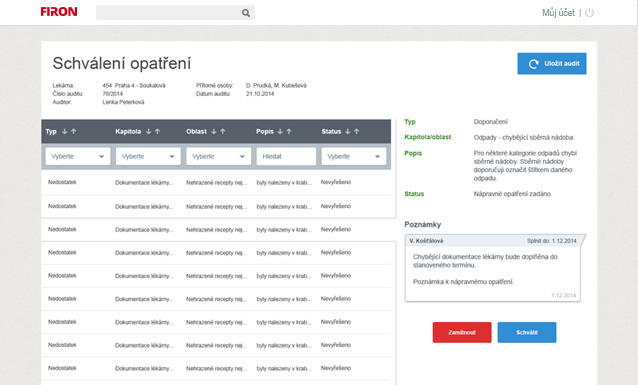Sort Kapitola column ascending arrow
Viewport: 638px width, 385px height.
pyautogui.click(x=157, y=131)
